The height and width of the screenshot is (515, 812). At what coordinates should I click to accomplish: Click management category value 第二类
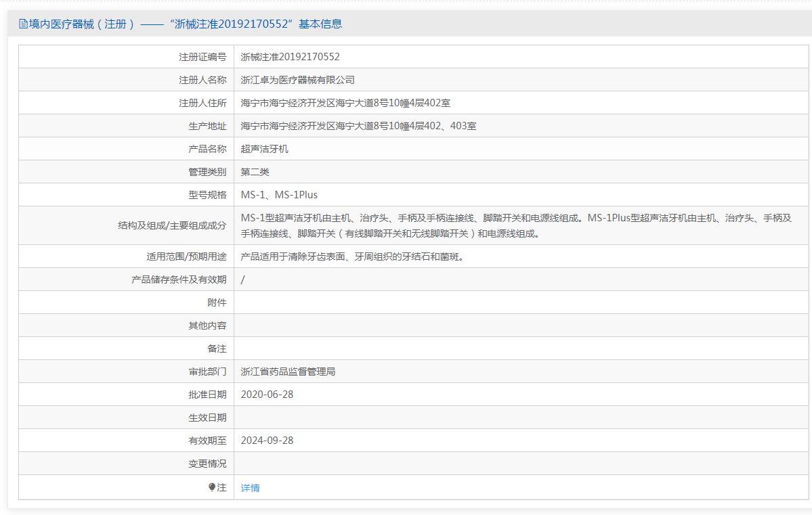(x=255, y=172)
